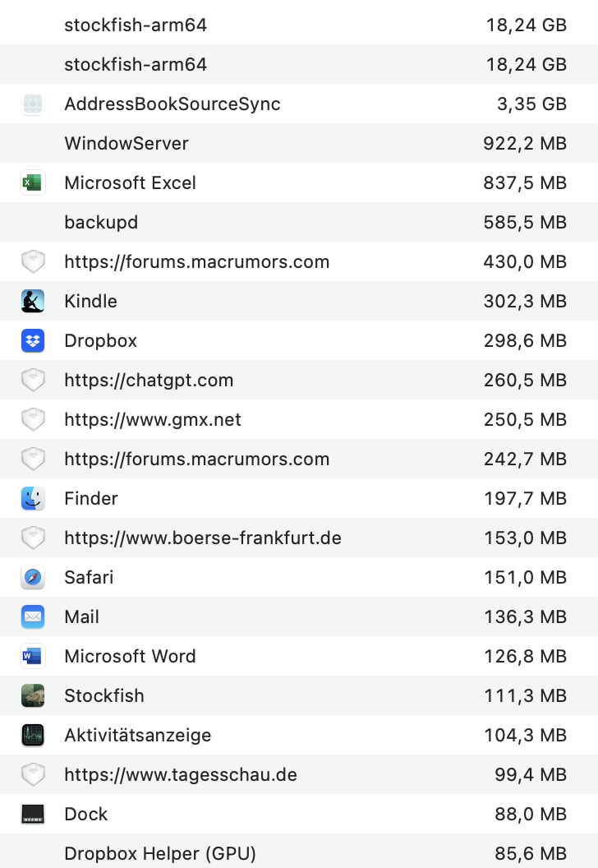The height and width of the screenshot is (868, 598).
Task: Click the Stockfish app icon
Action: [x=33, y=695]
